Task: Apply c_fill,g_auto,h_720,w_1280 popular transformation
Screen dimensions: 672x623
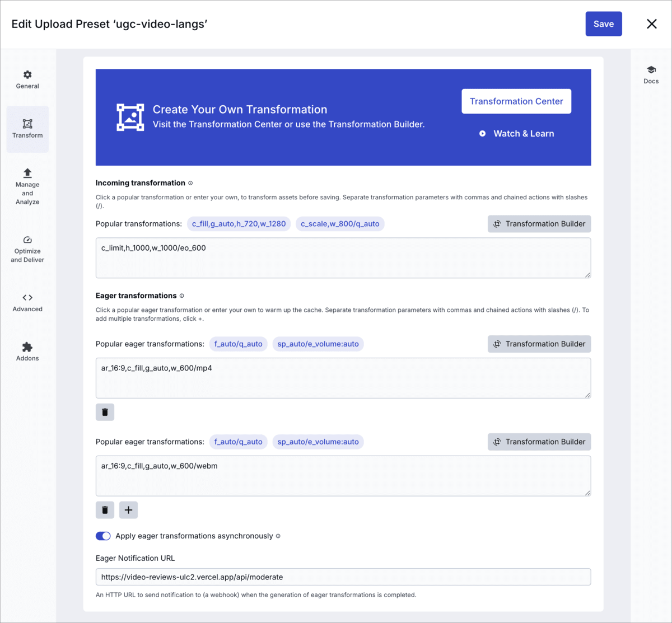Action: click(239, 224)
